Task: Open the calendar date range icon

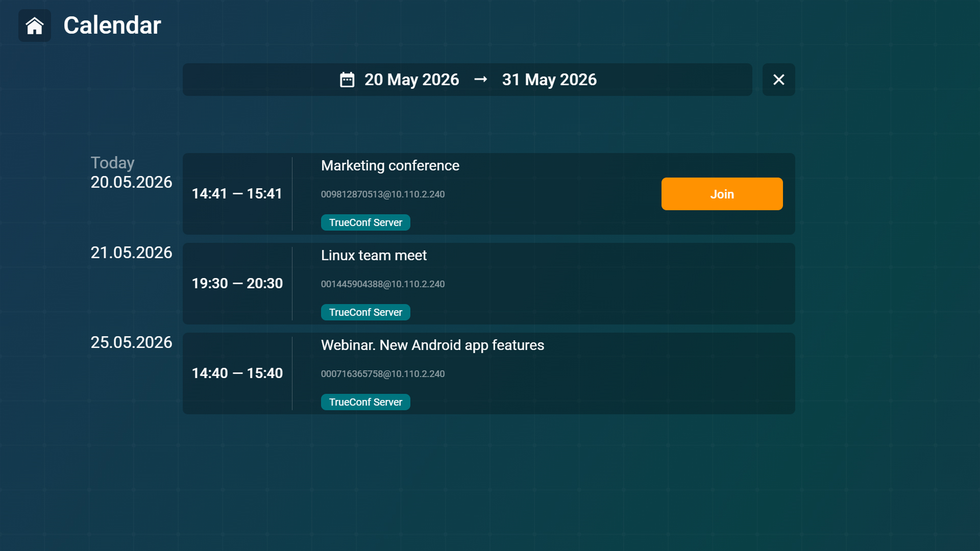Action: 347,80
